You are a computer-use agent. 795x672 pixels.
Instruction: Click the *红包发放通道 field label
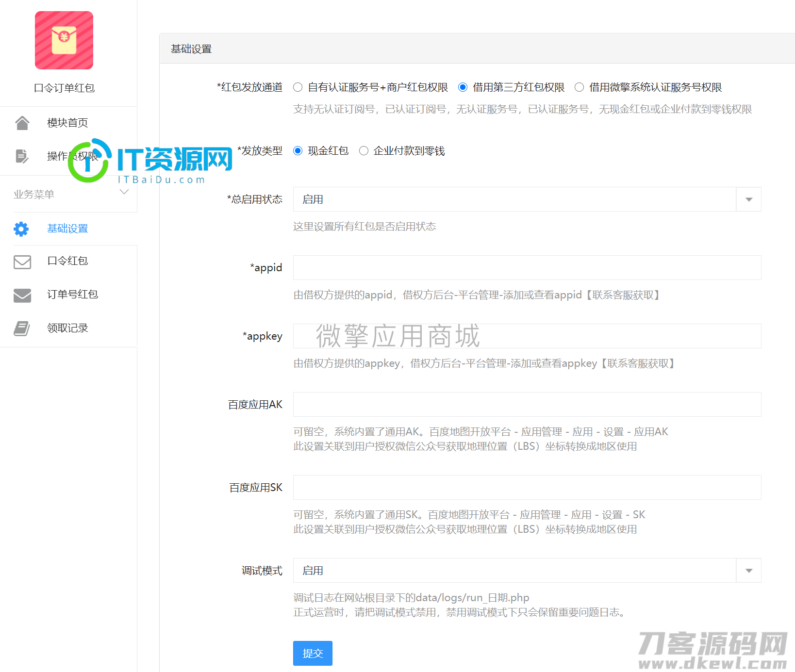click(x=249, y=87)
